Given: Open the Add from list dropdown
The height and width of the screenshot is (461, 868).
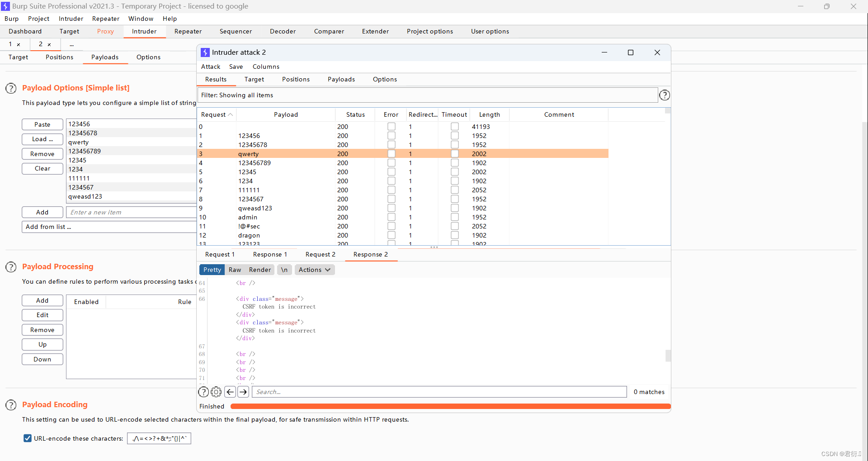Looking at the screenshot, I should (x=108, y=227).
